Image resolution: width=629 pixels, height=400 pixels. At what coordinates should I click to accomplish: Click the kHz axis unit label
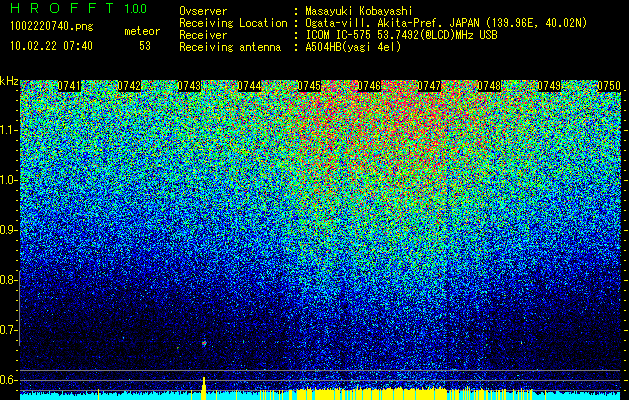pos(9,81)
